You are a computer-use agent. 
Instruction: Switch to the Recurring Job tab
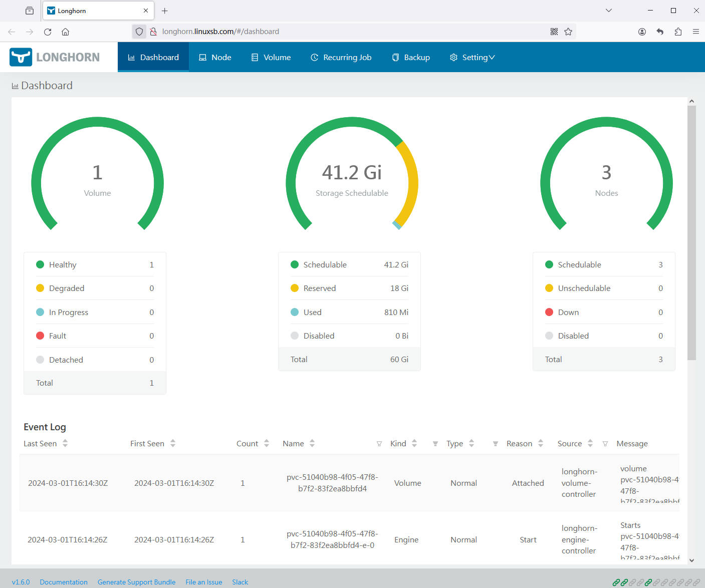tap(341, 57)
